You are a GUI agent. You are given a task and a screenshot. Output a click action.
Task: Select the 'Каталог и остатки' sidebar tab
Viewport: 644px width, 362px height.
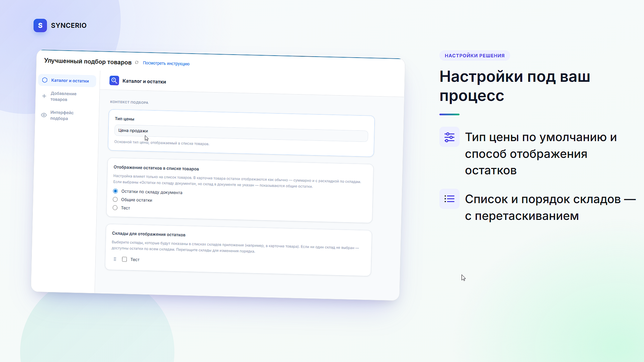point(67,80)
